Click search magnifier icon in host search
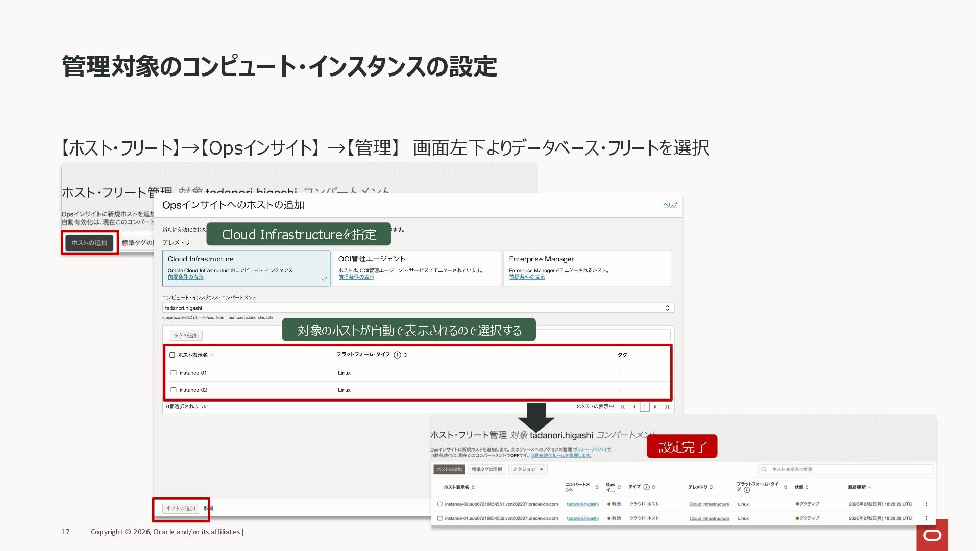 pyautogui.click(x=764, y=469)
